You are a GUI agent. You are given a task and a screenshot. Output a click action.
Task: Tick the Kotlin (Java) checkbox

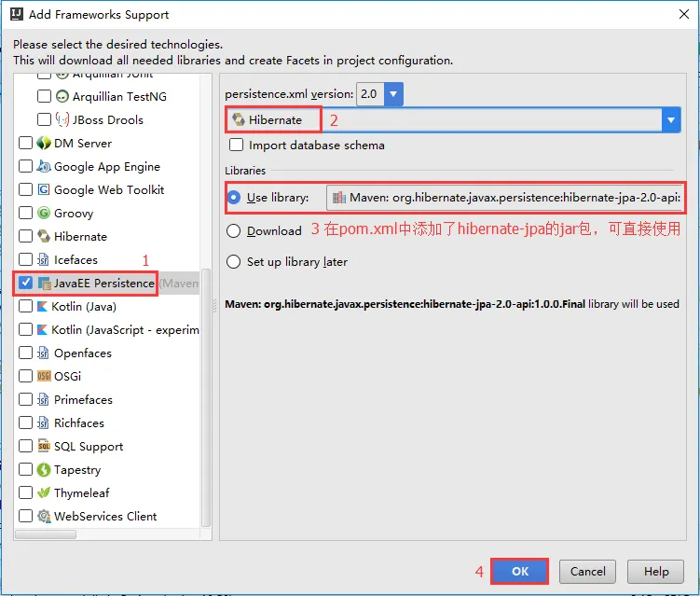25,306
